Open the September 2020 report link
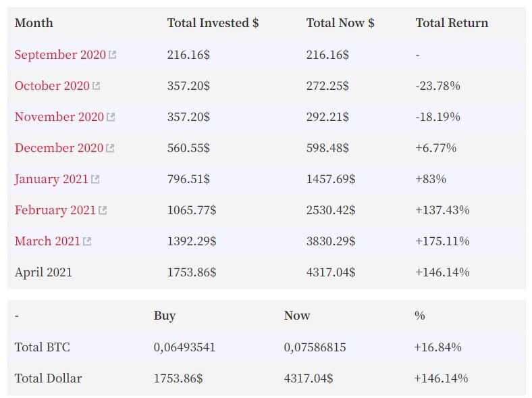Screen dimensions: 532x398 click(x=60, y=55)
